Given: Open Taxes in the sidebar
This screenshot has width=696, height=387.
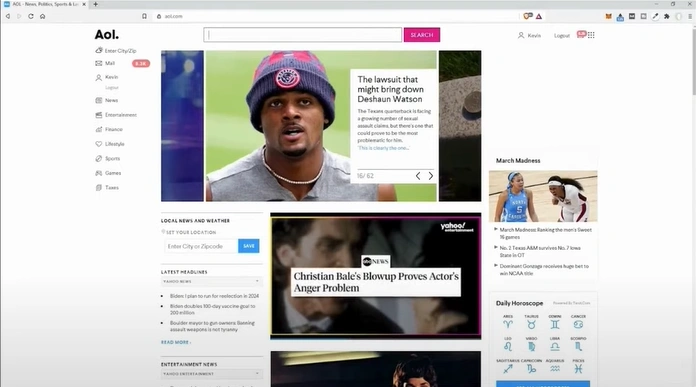Looking at the screenshot, I should 111,188.
